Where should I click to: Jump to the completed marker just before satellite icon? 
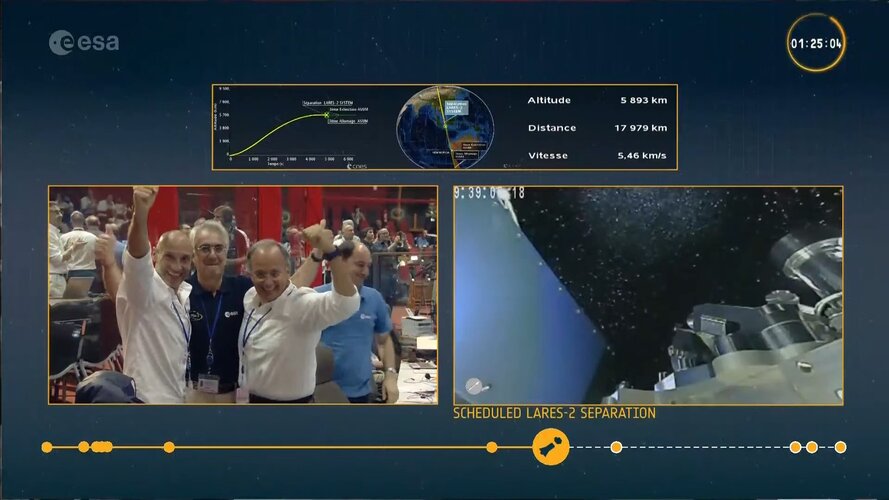(x=491, y=447)
